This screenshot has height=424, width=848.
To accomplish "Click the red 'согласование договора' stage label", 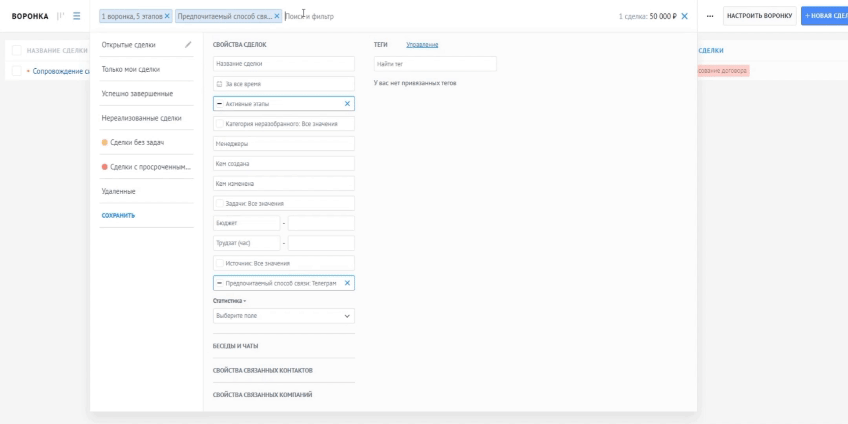I will 723,71.
